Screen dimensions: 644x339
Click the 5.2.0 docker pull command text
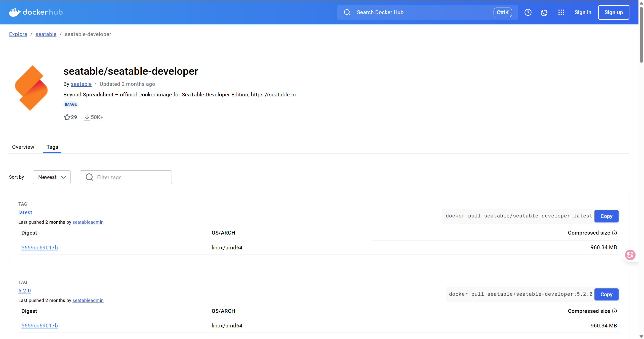point(521,294)
